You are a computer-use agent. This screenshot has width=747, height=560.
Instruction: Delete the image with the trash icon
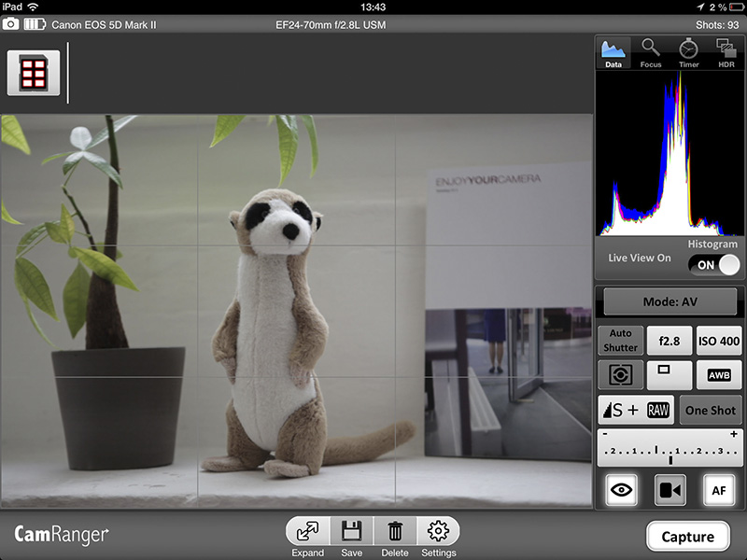(395, 532)
